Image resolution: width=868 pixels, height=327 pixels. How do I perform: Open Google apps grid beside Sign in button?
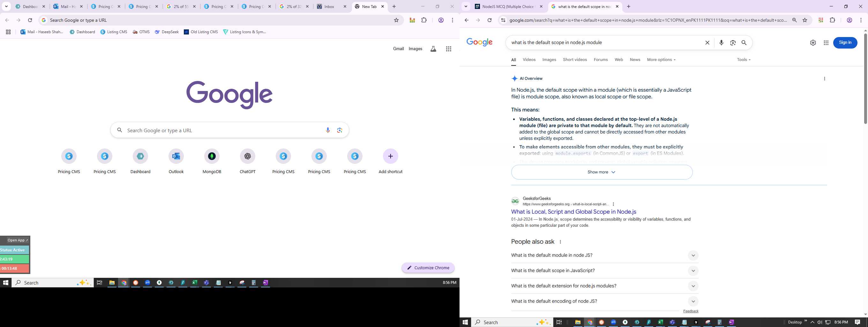coord(826,43)
